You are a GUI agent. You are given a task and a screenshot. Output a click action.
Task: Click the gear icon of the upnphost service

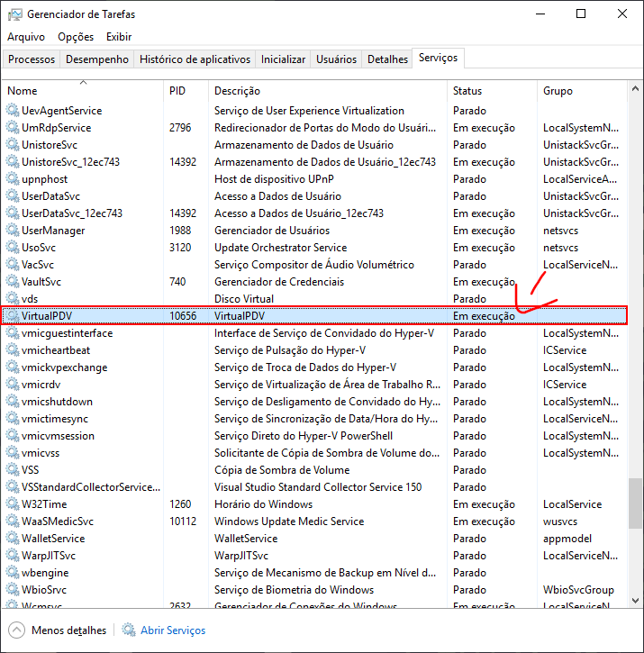(13, 179)
